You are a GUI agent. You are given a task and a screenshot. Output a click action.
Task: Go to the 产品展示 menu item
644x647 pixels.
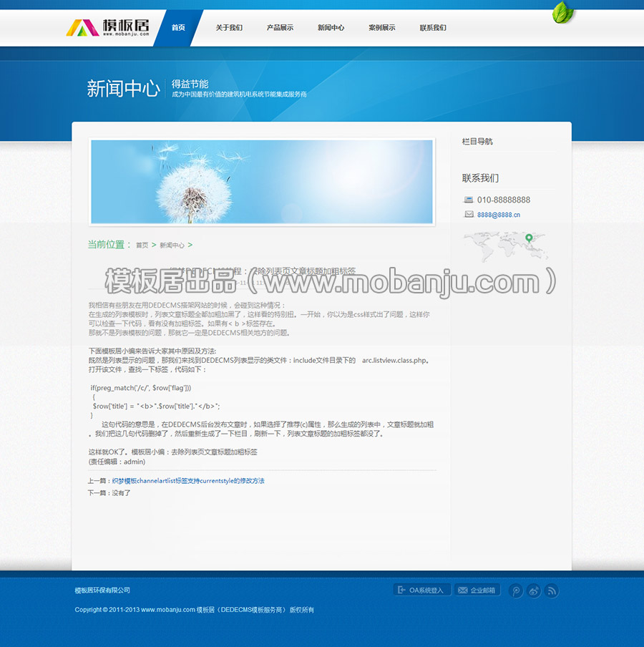pyautogui.click(x=280, y=28)
